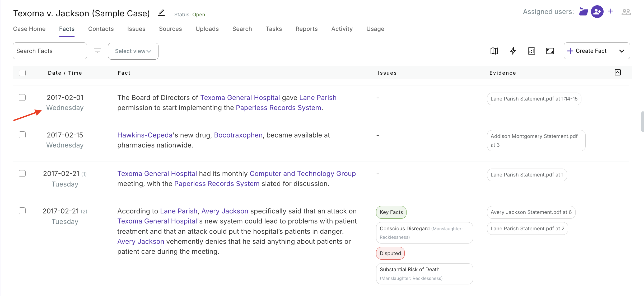
Task: Open the Bocotraxophen link
Action: [x=238, y=135]
